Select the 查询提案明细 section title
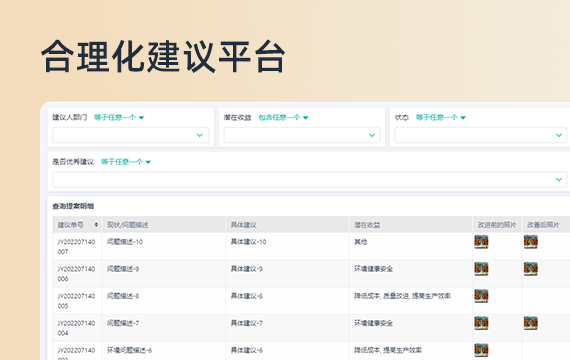Viewport: 570px width, 360px height. pyautogui.click(x=73, y=206)
